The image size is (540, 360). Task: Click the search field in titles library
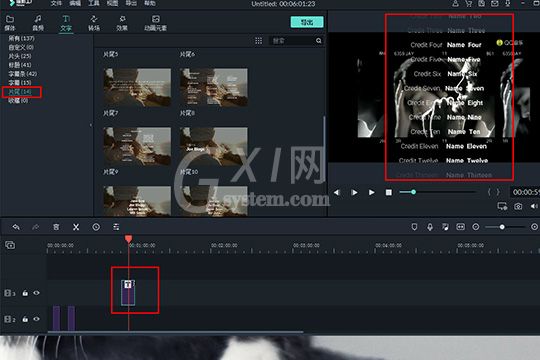(292, 41)
